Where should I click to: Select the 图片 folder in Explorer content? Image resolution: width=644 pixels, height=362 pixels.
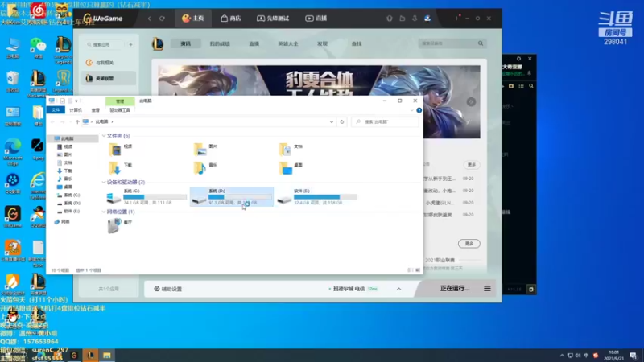(x=205, y=149)
